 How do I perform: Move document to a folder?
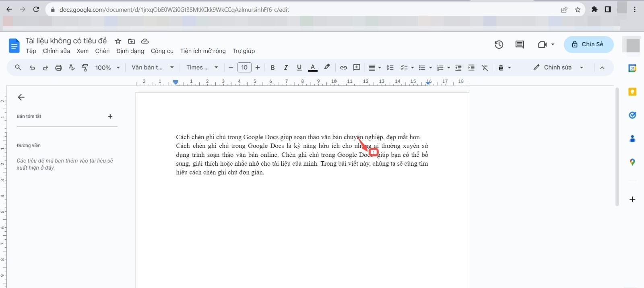[x=132, y=41]
